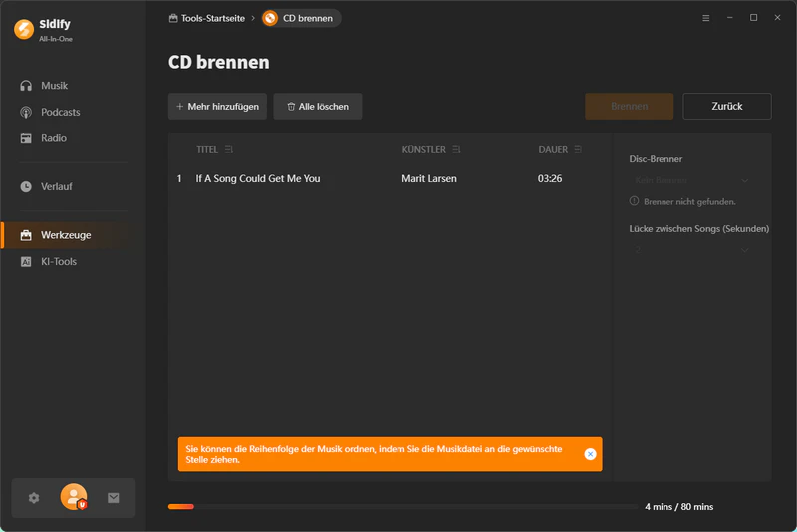Click the CD brennen breadcrumb

pos(301,18)
